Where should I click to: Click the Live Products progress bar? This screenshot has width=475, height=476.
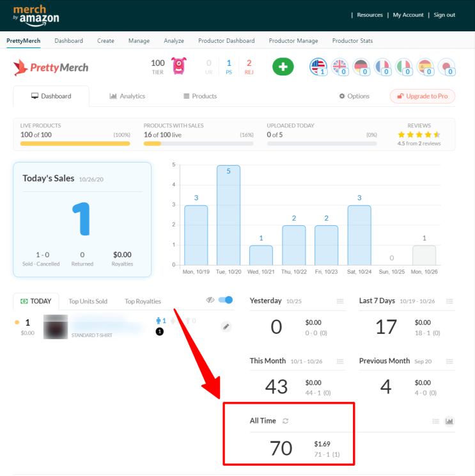(75, 143)
